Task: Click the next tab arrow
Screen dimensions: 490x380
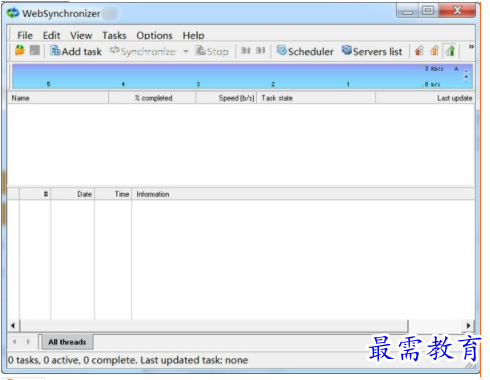Action: click(28, 342)
